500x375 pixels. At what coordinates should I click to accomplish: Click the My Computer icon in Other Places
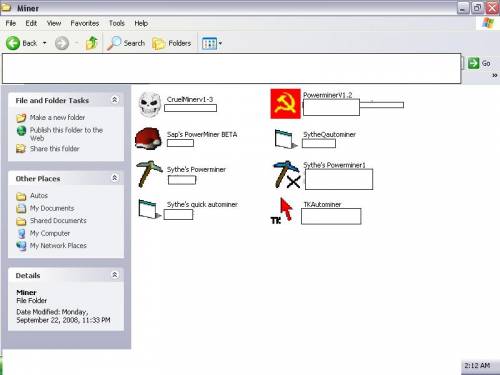21,233
